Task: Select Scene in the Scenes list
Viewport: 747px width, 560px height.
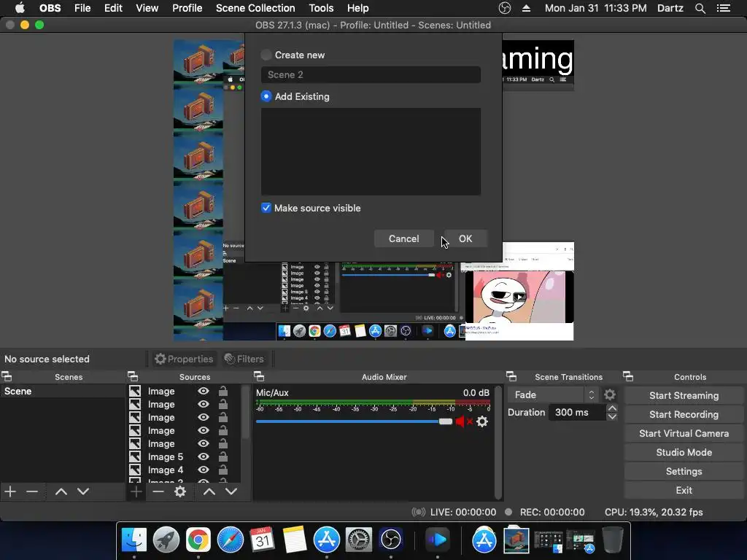Action: click(63, 391)
